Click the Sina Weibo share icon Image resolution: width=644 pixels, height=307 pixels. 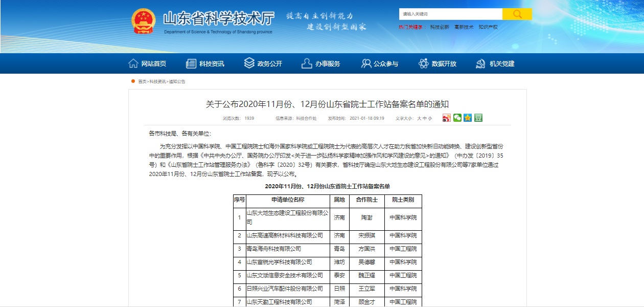[447, 118]
